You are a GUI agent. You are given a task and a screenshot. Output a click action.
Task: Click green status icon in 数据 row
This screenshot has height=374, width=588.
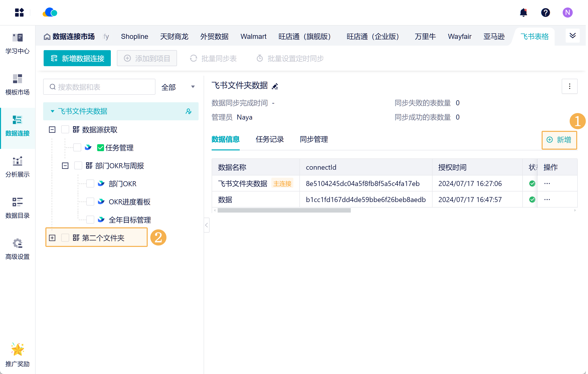pyautogui.click(x=532, y=200)
